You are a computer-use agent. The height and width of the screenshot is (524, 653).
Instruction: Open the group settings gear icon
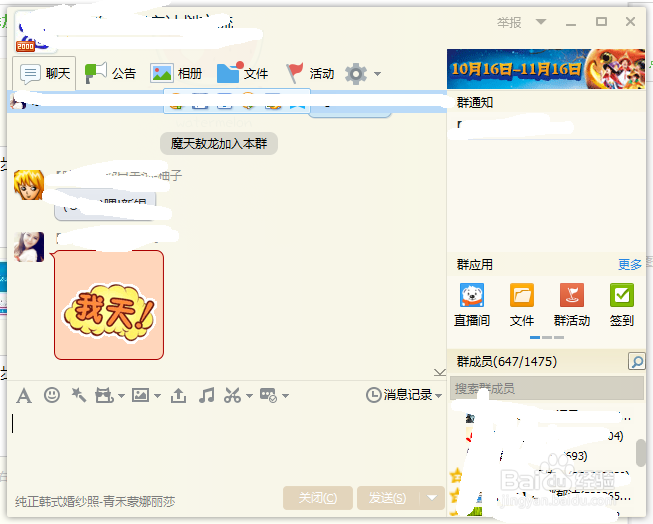pos(356,74)
